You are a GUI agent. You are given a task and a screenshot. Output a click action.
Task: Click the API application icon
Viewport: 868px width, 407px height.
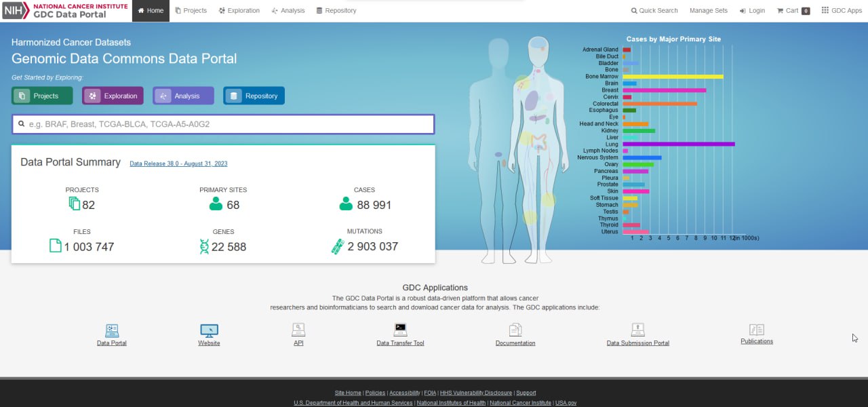coord(298,330)
